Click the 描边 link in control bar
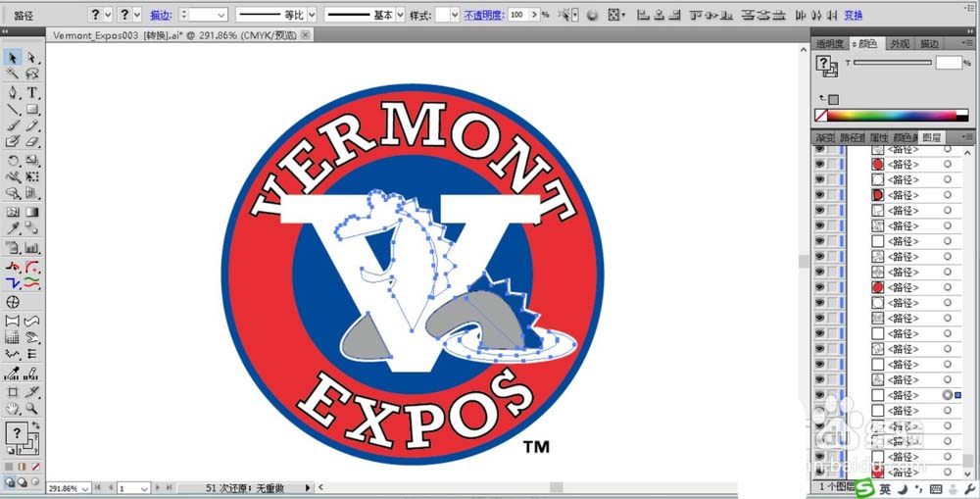This screenshot has height=499, width=980. (159, 15)
